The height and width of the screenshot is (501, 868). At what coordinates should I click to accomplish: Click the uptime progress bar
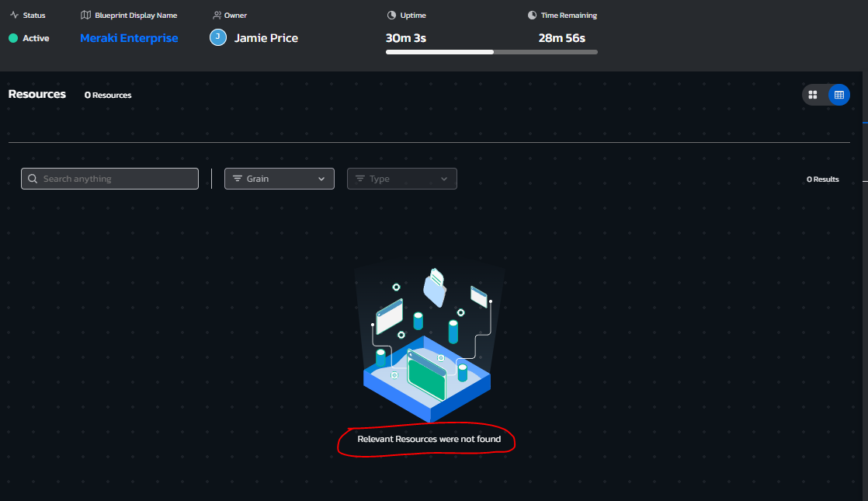coord(491,52)
